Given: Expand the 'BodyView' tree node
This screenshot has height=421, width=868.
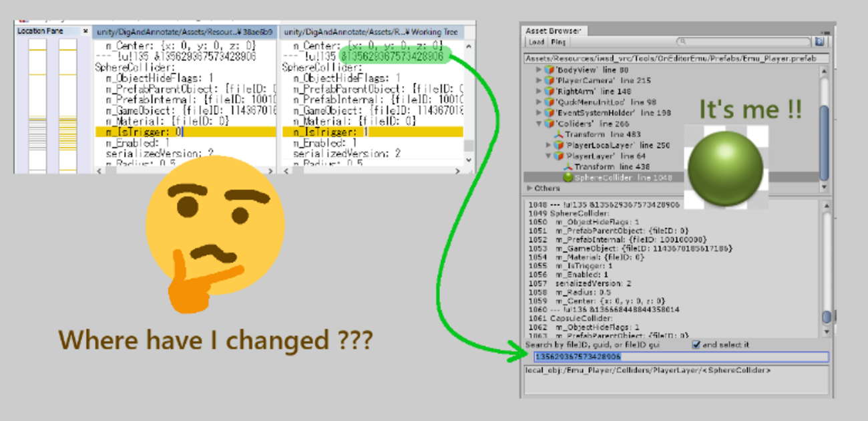Looking at the screenshot, I should 539,70.
